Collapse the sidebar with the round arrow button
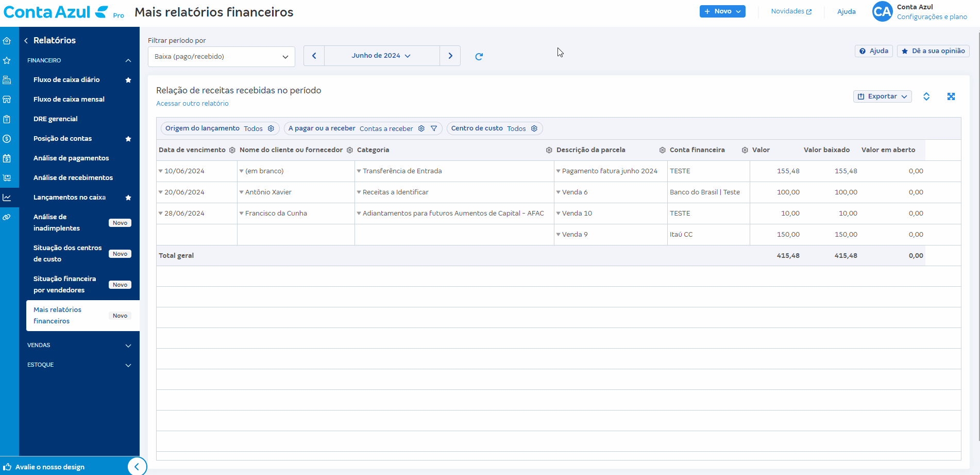This screenshot has width=980, height=475. point(137,467)
